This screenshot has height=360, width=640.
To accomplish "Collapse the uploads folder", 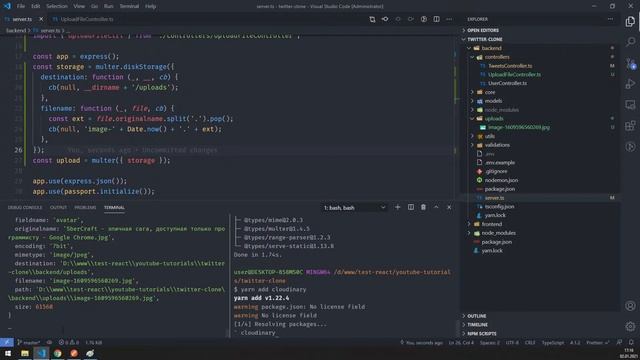I will pos(494,118).
